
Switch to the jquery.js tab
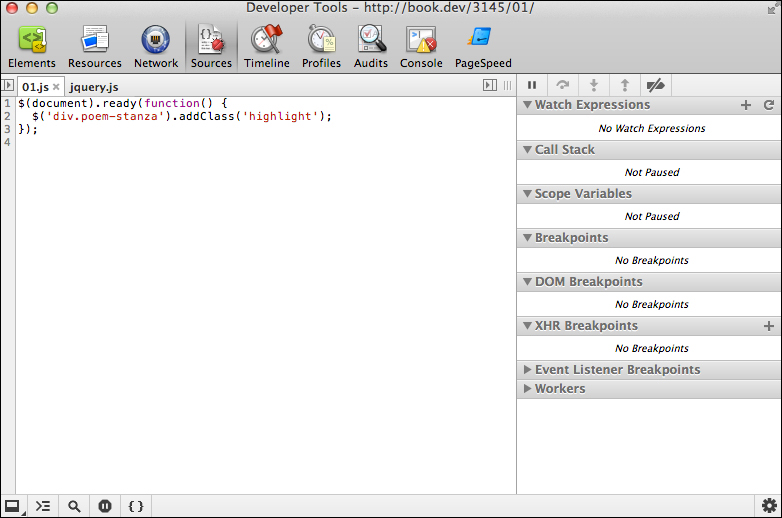coord(94,87)
